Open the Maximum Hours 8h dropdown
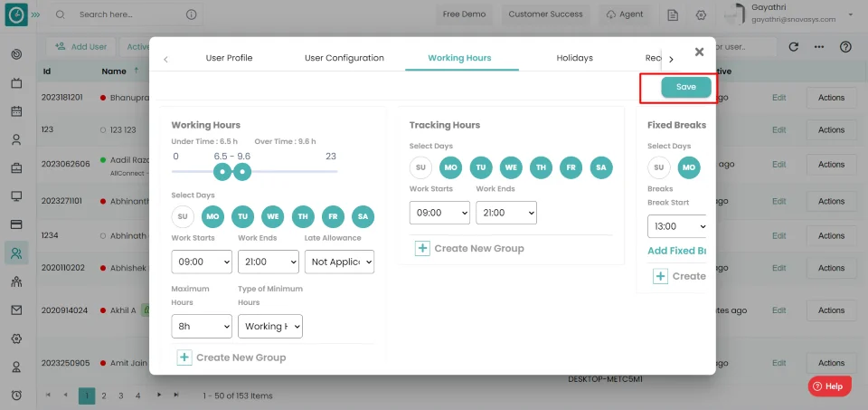The height and width of the screenshot is (410, 868). click(202, 327)
